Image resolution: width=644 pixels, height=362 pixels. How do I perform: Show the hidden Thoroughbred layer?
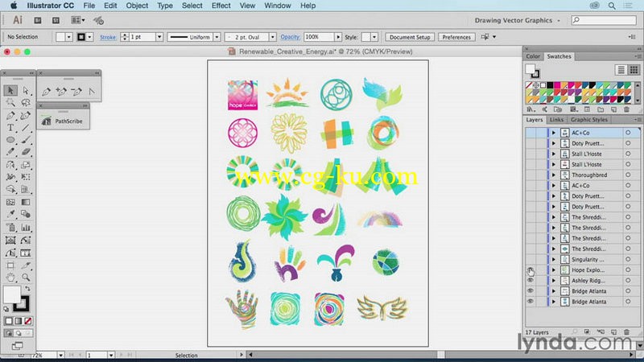click(530, 175)
